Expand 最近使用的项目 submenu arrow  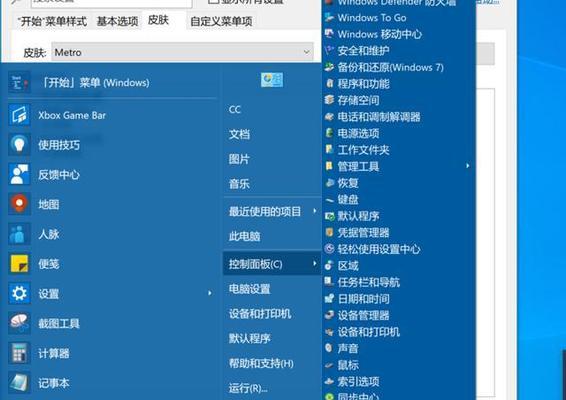[315, 211]
